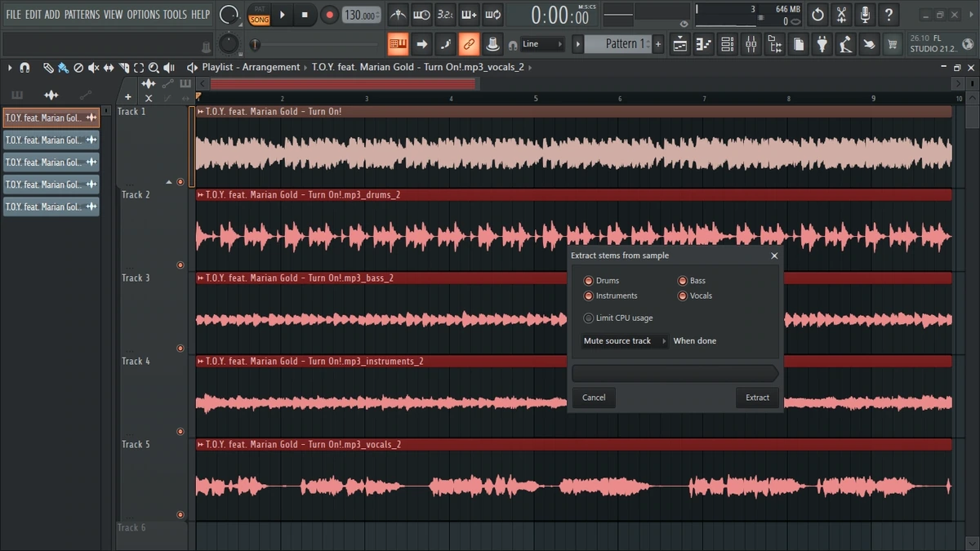Uncheck the Vocals stem option

click(x=682, y=296)
